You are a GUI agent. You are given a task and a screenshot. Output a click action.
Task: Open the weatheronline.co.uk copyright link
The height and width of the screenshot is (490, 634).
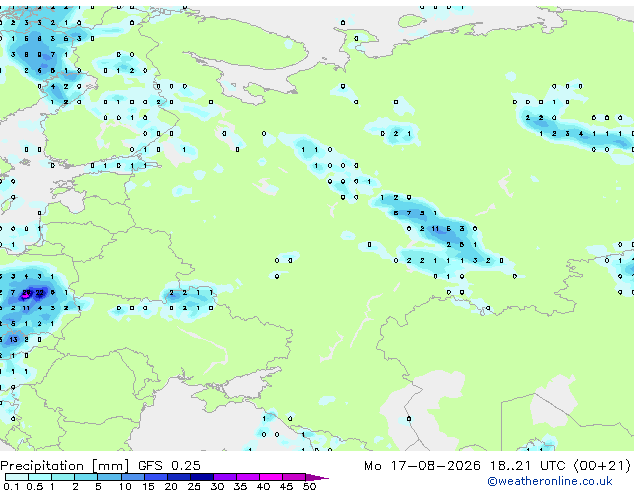tap(550, 481)
